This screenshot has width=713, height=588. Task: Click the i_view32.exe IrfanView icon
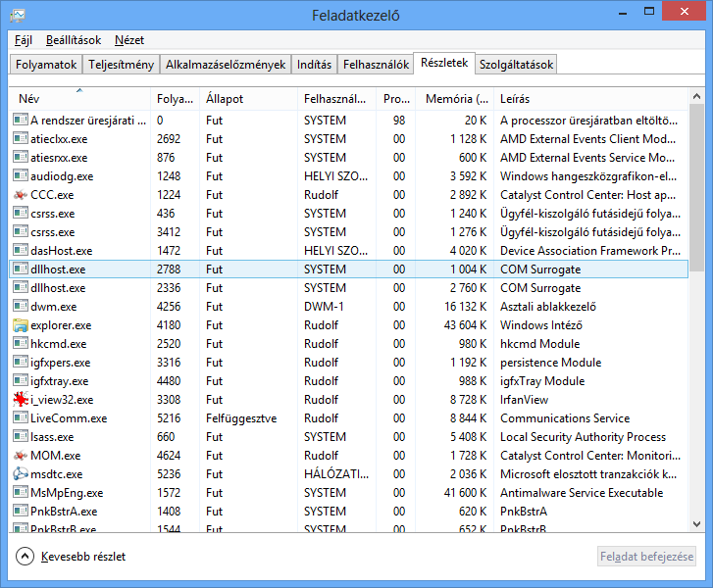click(21, 400)
